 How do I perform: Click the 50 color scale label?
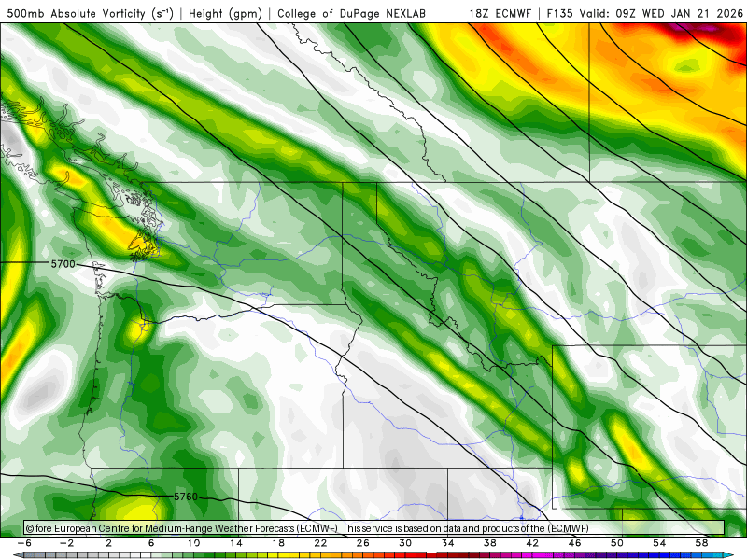pos(617,543)
